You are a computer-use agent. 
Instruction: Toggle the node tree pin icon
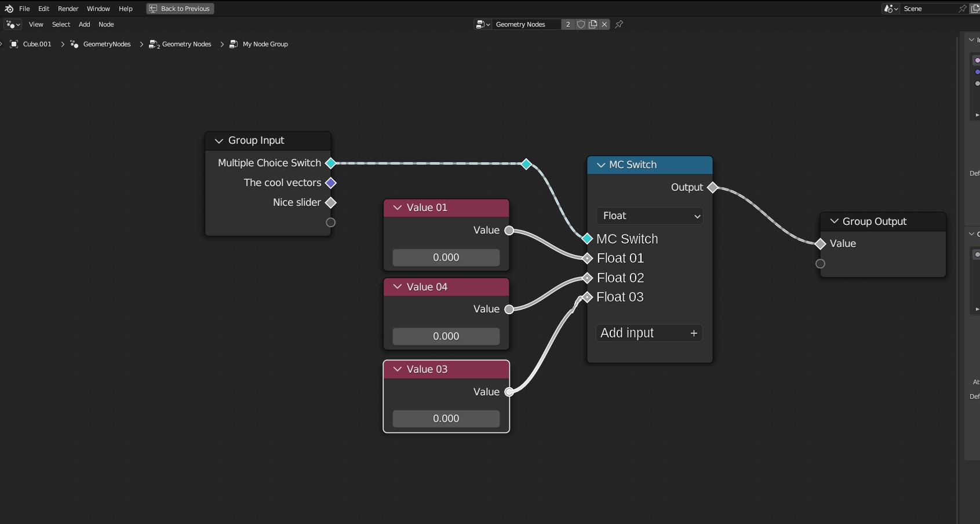pos(619,24)
